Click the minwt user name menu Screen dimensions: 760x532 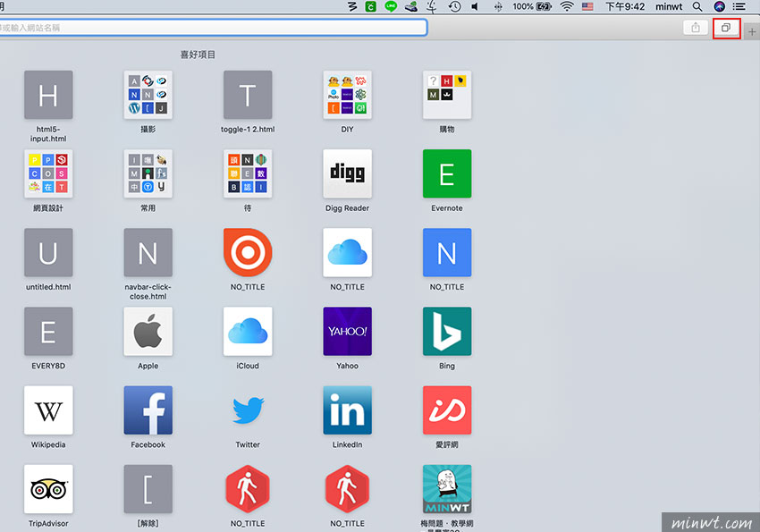coord(669,7)
